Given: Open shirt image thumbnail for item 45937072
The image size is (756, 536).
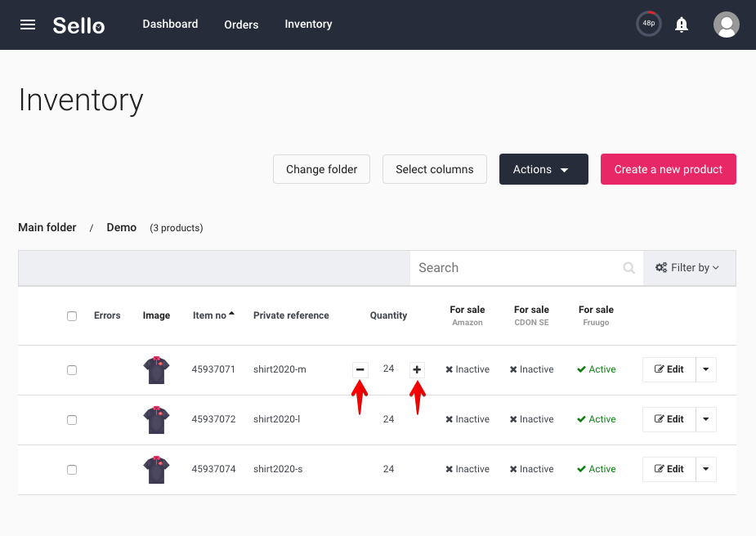Looking at the screenshot, I should (156, 419).
